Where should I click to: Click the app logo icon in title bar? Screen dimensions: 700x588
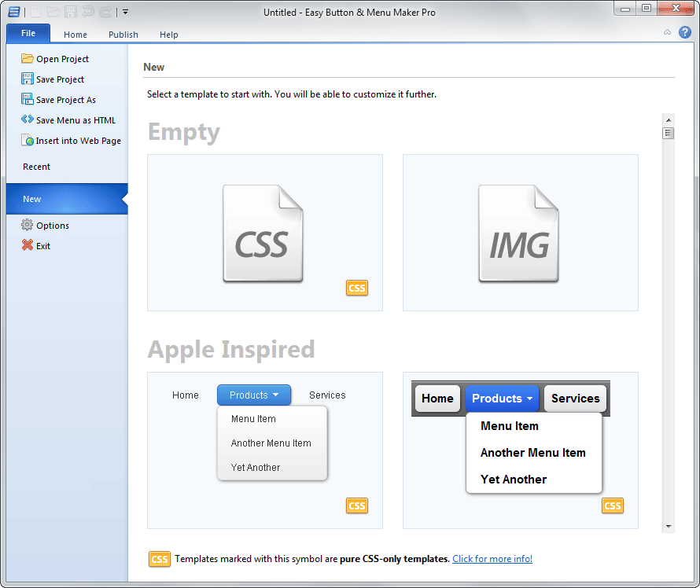[13, 12]
